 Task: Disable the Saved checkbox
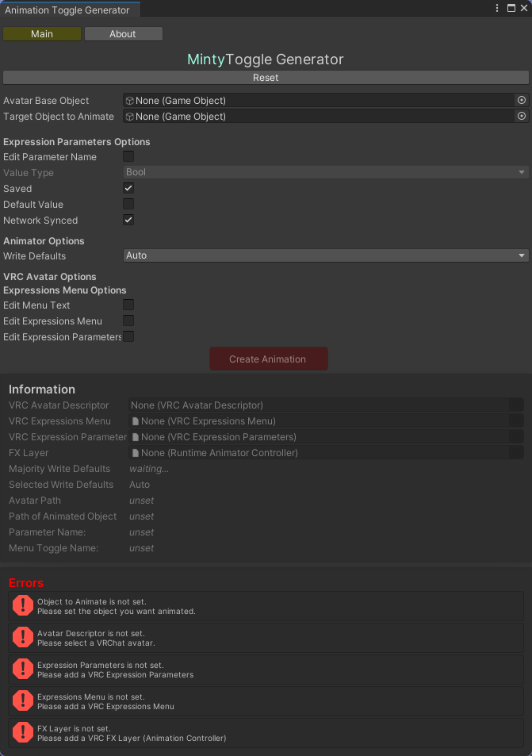pos(128,188)
